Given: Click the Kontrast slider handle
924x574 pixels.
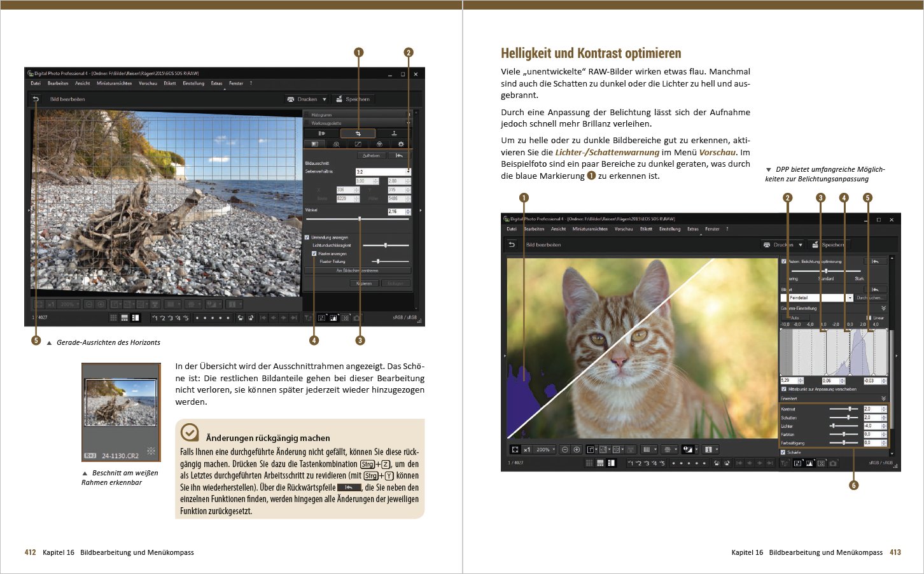Looking at the screenshot, I should [850, 409].
